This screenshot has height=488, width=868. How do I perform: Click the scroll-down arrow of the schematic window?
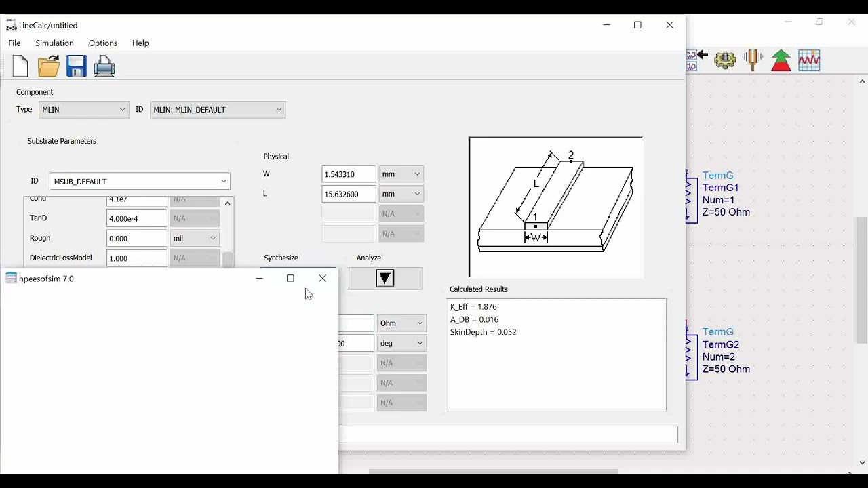862,463
